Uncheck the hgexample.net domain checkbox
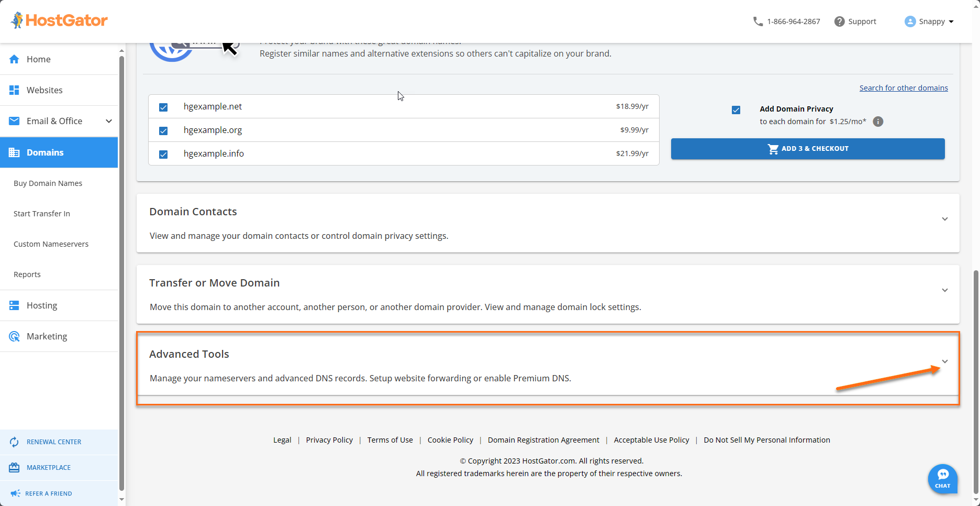The image size is (980, 506). click(x=163, y=106)
